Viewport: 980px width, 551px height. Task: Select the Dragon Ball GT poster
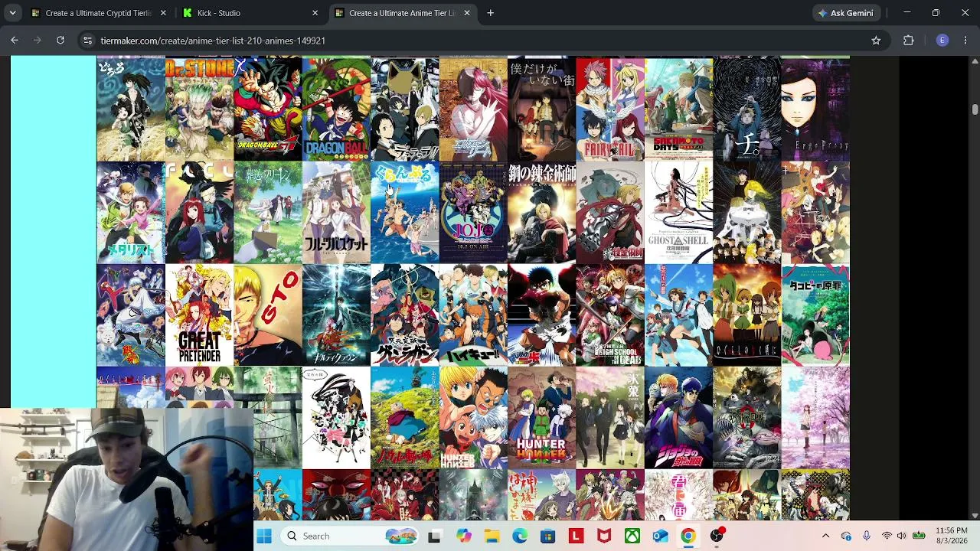click(x=268, y=109)
